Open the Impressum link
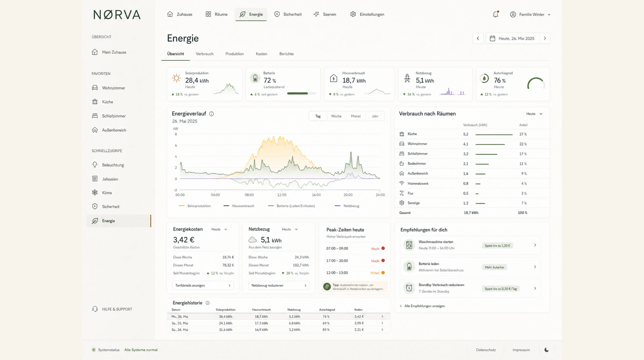The width and height of the screenshot is (644, 360). [521, 350]
